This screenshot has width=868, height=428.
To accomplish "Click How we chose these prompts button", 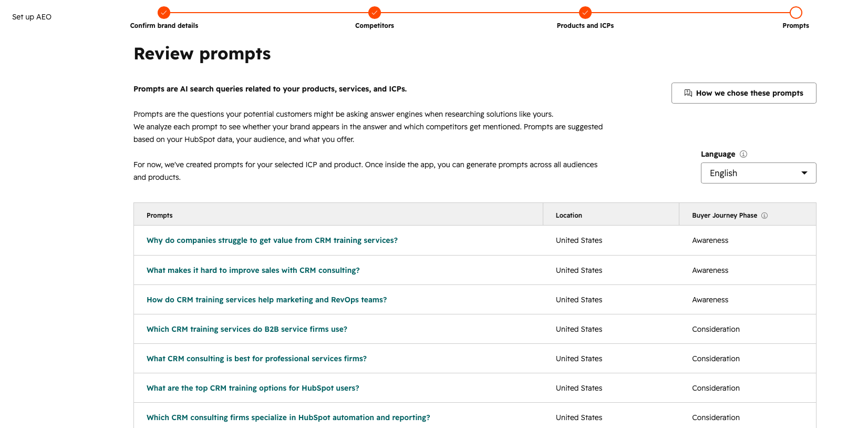I will tap(743, 93).
